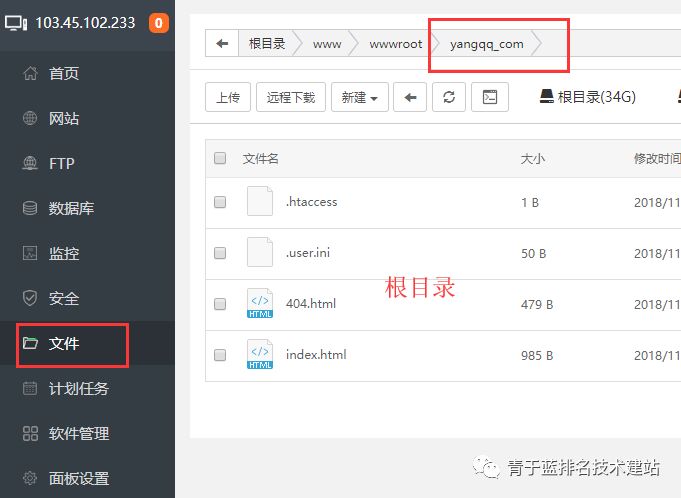Go to www in the breadcrumb
681x498 pixels.
pos(327,44)
